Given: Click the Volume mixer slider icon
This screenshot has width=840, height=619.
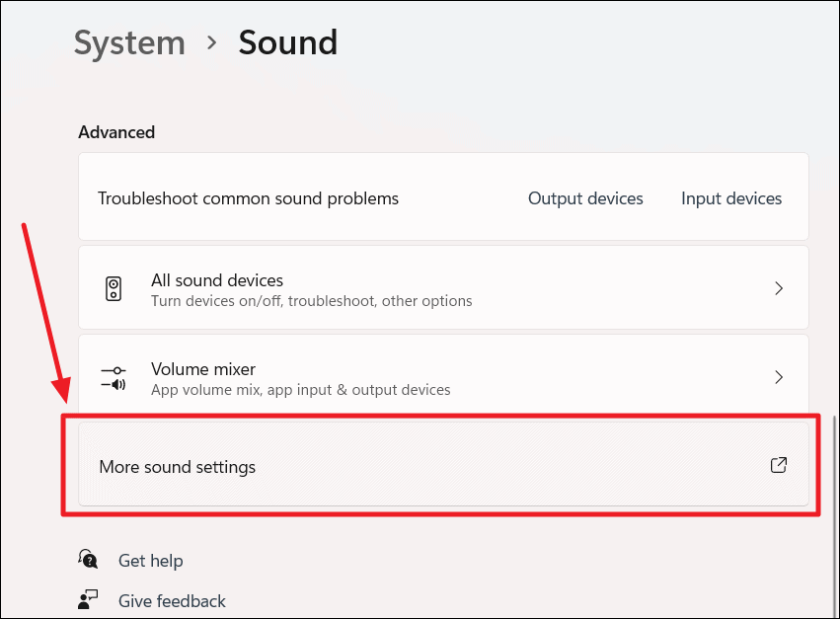Looking at the screenshot, I should (x=114, y=377).
